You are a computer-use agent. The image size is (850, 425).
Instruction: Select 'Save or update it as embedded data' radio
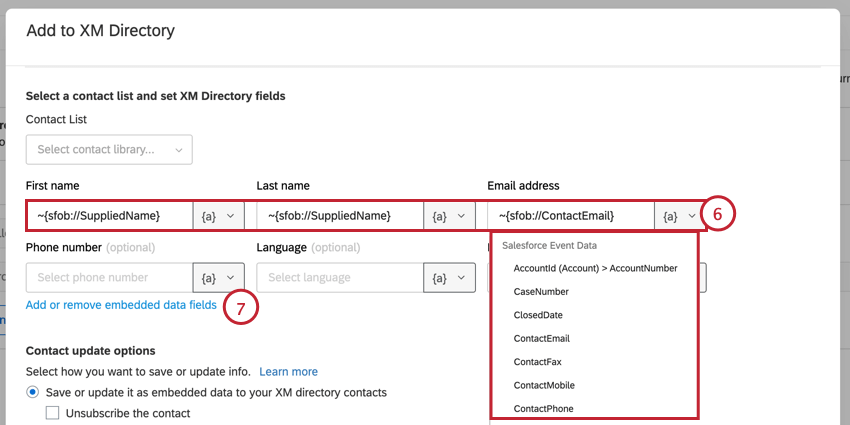point(34,392)
